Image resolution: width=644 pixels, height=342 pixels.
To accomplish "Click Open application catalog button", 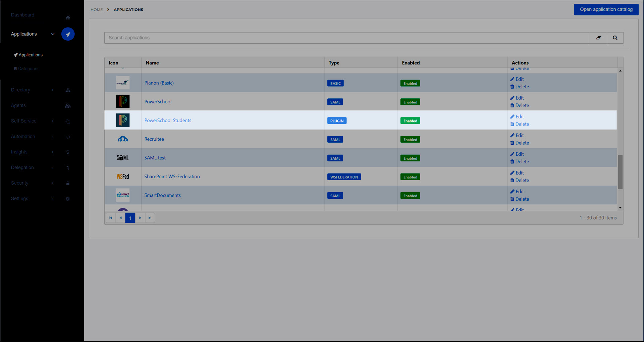I will [x=606, y=9].
